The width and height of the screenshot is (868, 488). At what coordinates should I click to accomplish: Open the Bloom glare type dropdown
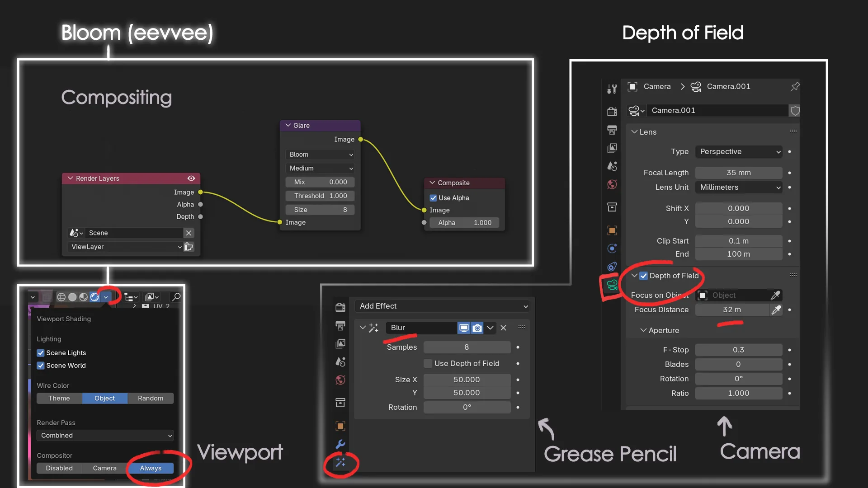click(320, 155)
